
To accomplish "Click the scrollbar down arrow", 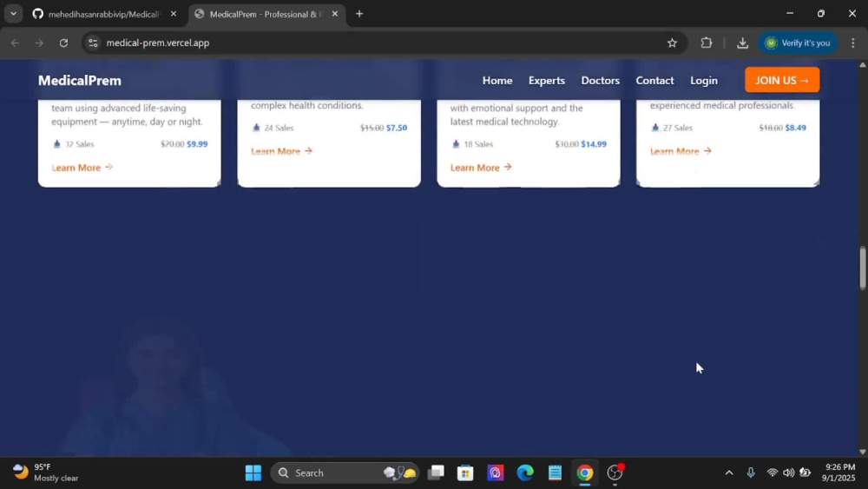I will [863, 452].
